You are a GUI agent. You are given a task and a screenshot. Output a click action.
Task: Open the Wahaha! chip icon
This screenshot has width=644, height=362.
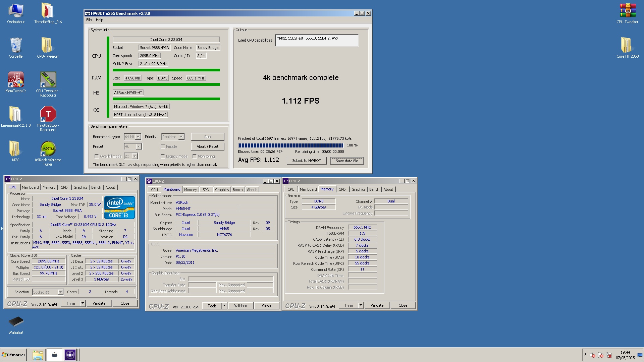[x=16, y=325]
